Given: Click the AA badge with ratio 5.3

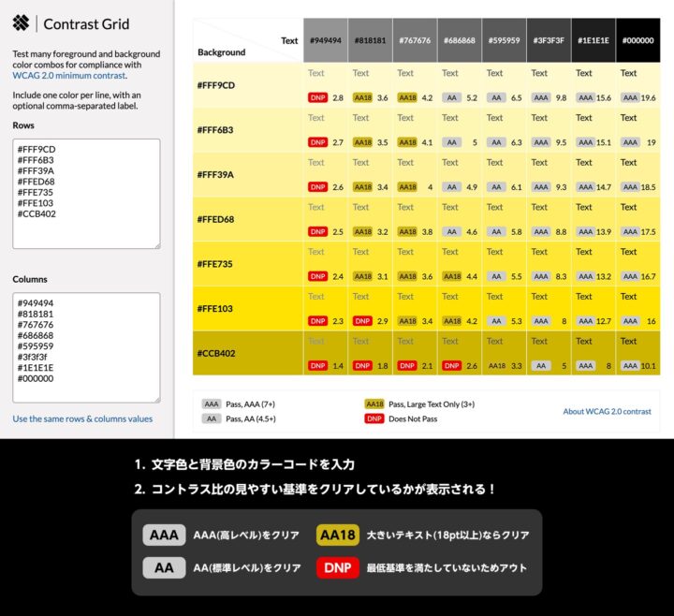Looking at the screenshot, I should pos(496,321).
